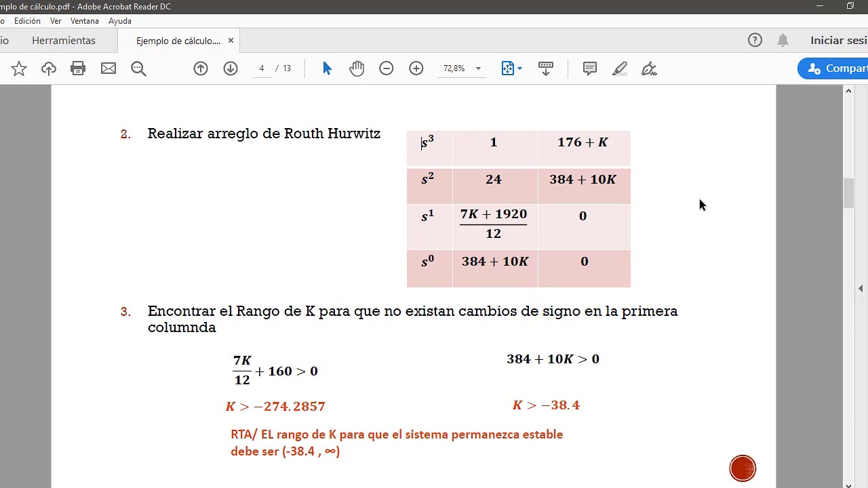This screenshot has height=488, width=868.
Task: Print the document
Action: (x=78, y=68)
